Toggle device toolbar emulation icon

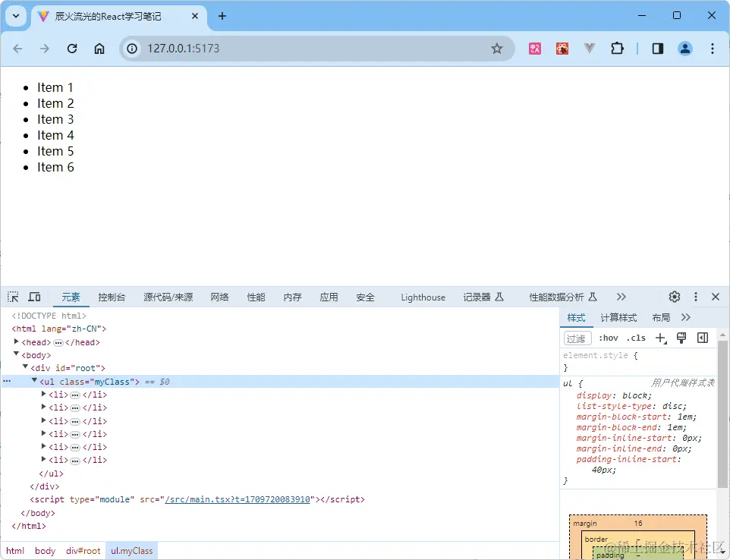(x=34, y=297)
